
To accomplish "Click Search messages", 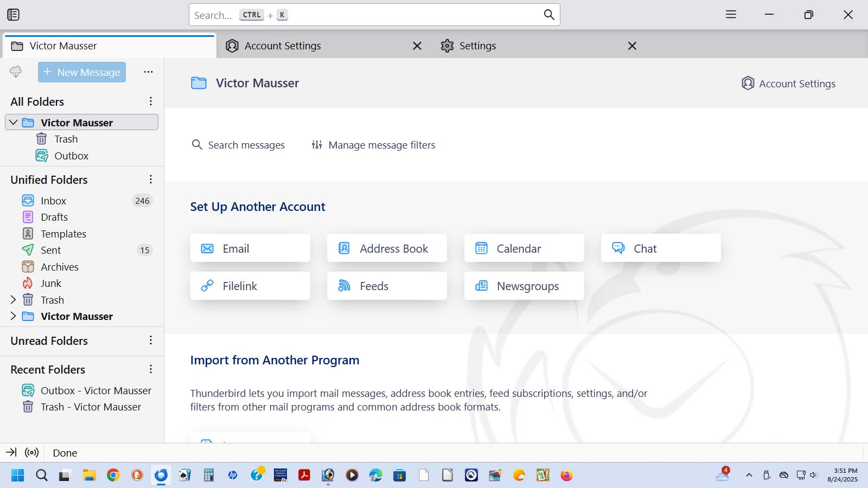I will pyautogui.click(x=238, y=145).
